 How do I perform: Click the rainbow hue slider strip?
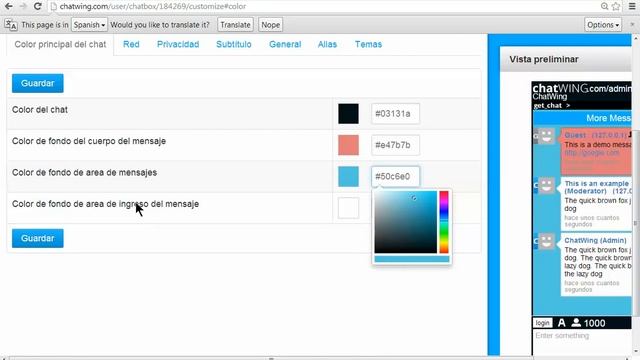point(444,222)
